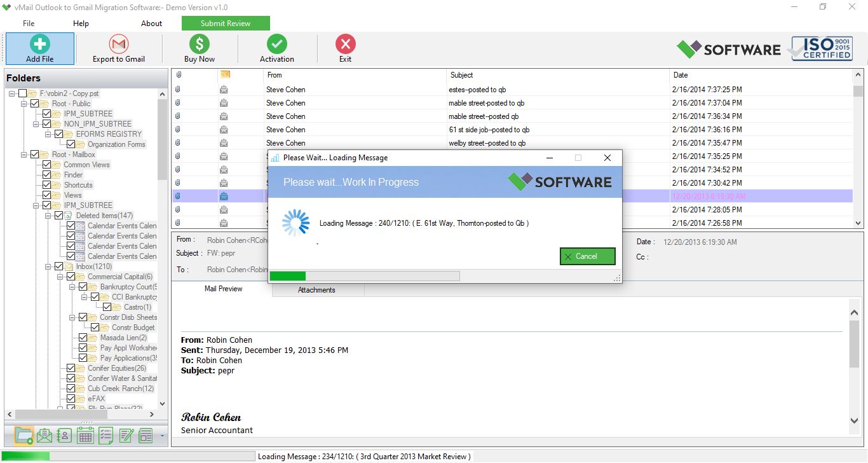Viewport: 868px width, 463px height.
Task: Uncheck the Root - Mailbox checkbox
Action: (34, 155)
